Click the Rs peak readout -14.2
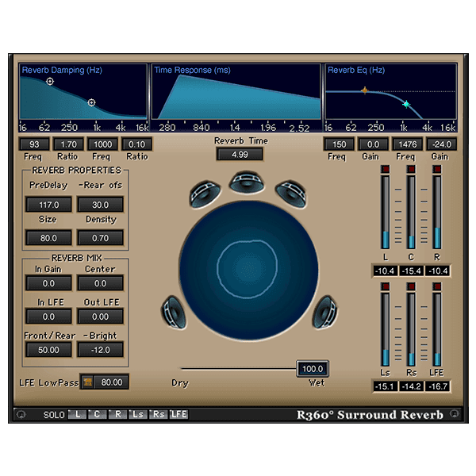The image size is (476, 476). pos(411,386)
